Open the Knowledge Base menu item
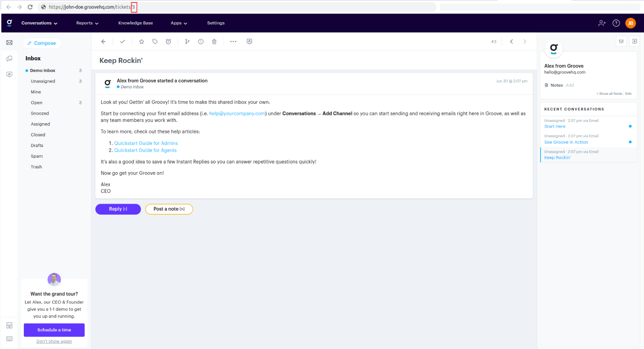This screenshot has height=349, width=644. [x=136, y=23]
